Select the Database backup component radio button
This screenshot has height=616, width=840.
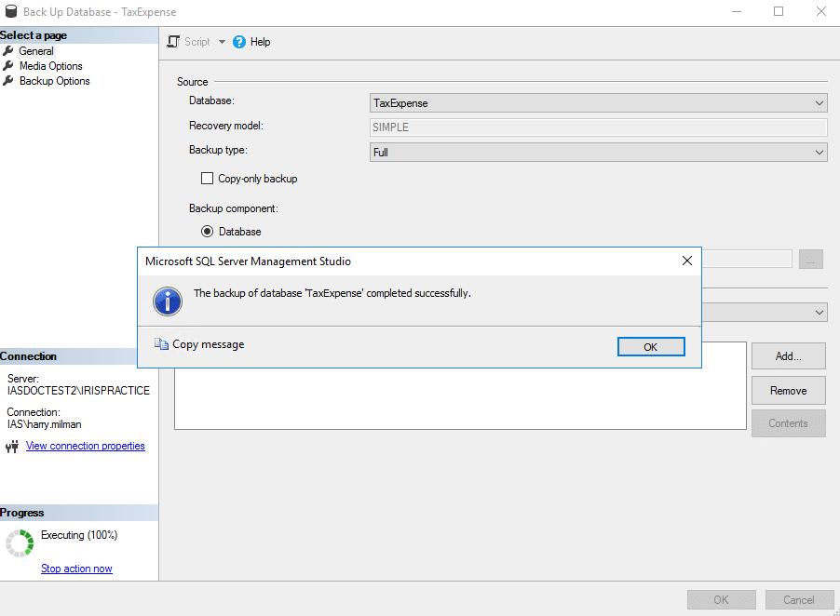(x=207, y=231)
